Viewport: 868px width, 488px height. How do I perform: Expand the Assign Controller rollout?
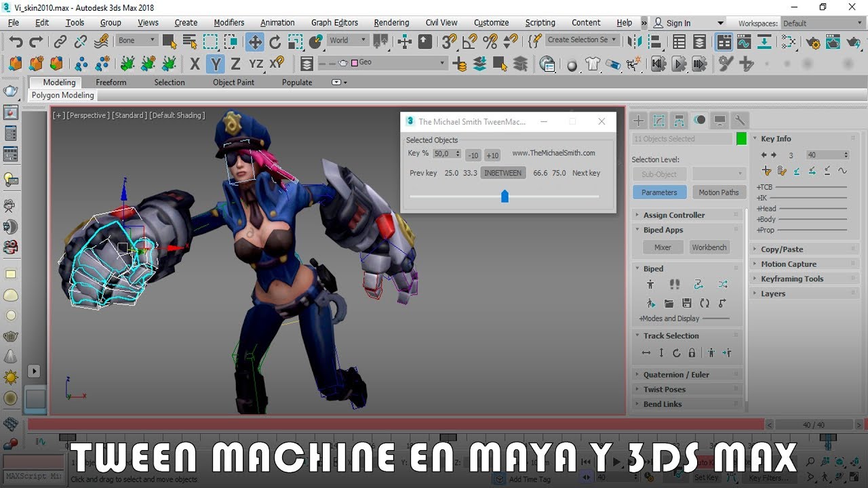tap(688, 215)
